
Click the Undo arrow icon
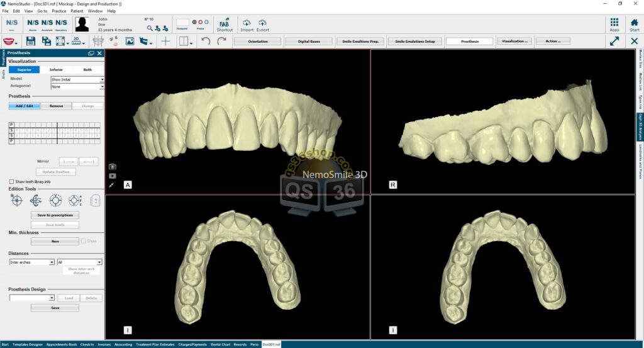[206, 41]
